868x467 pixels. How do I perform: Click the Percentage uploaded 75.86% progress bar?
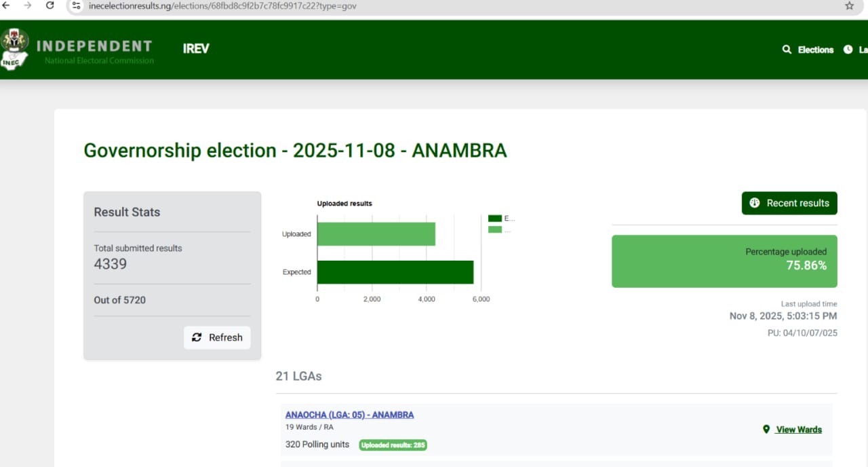tap(724, 261)
